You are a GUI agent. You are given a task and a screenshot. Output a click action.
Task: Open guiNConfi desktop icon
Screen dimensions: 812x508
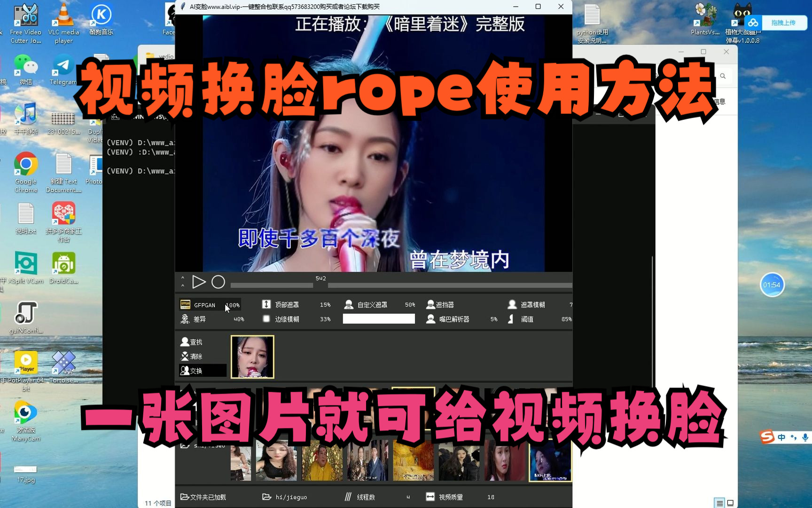26,317
